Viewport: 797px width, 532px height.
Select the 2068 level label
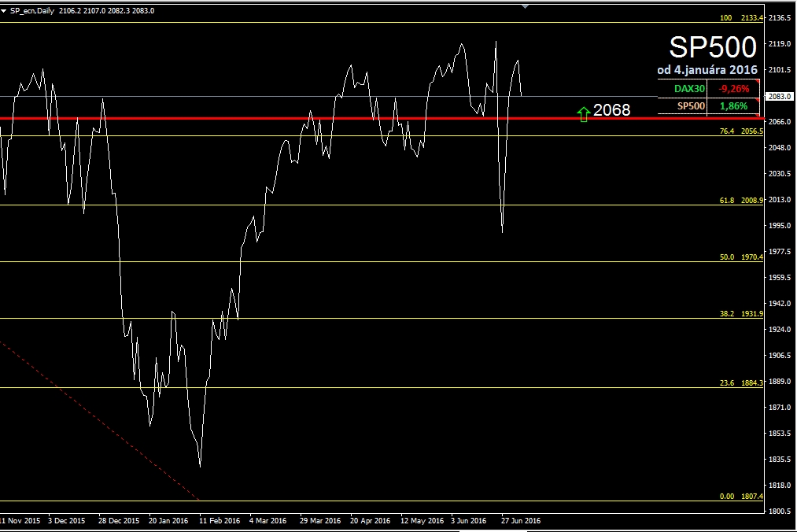pyautogui.click(x=611, y=110)
